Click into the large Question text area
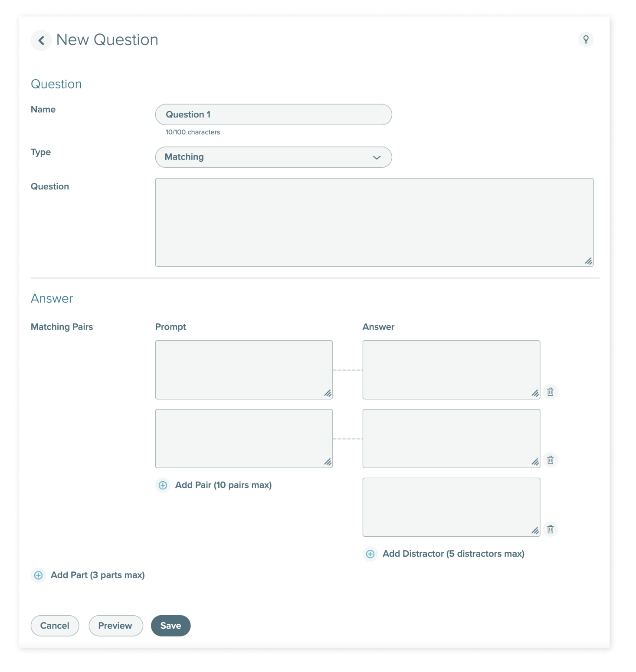The width and height of the screenshot is (636, 672). click(x=374, y=222)
